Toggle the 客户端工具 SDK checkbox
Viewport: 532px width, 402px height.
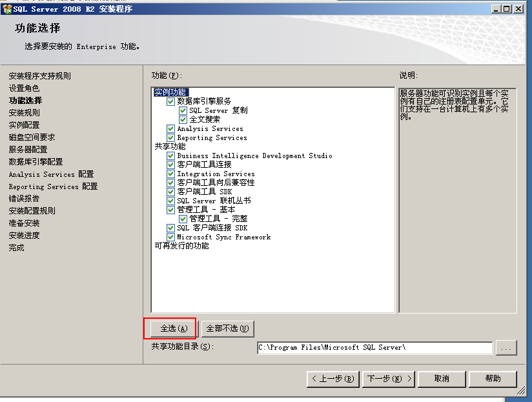click(x=170, y=192)
